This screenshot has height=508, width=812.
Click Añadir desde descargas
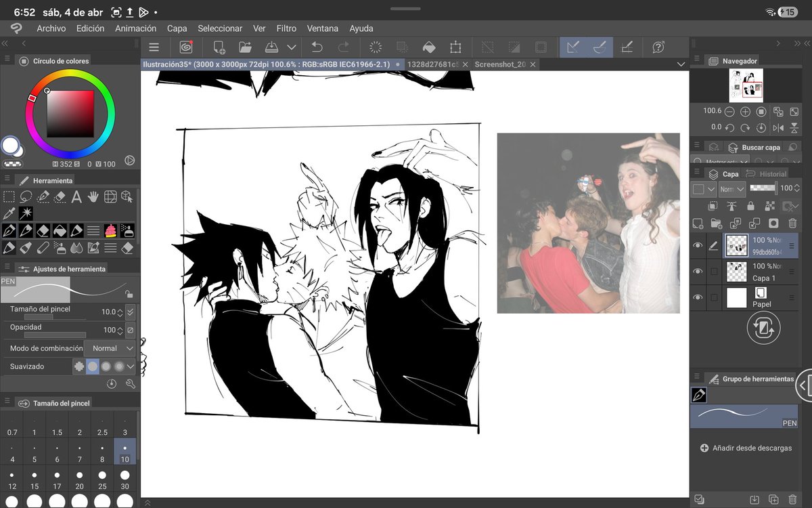coord(752,448)
